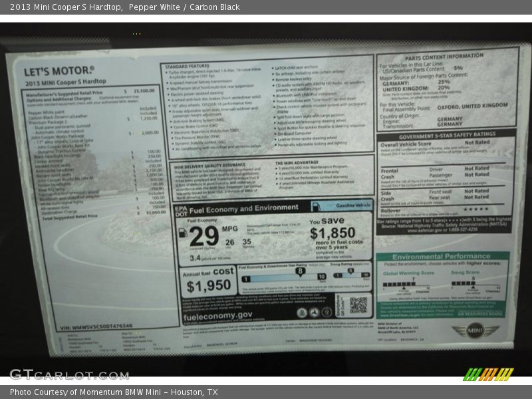Click the MINI winged logo
532x399 pixels.
(475, 331)
